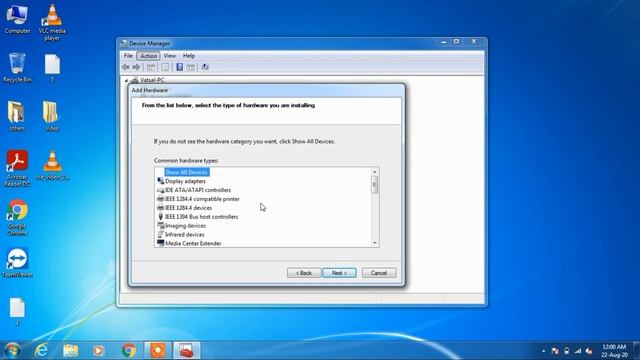Open the Computer desktop icon
Image resolution: width=640 pixels, height=360 pixels.
point(17,18)
